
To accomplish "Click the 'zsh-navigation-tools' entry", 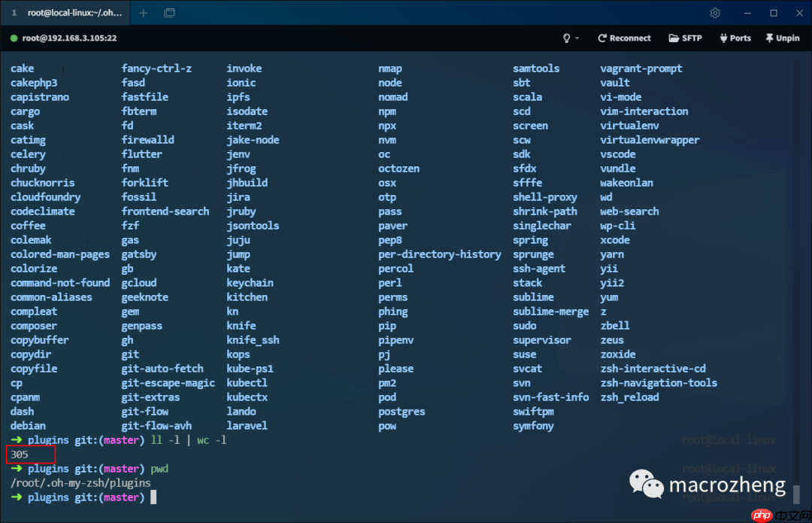I will coord(659,383).
